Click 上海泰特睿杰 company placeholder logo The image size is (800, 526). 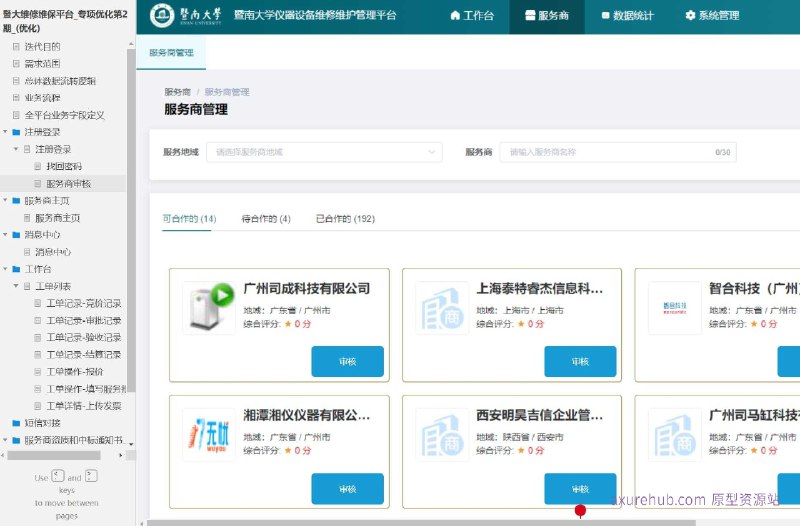(442, 308)
